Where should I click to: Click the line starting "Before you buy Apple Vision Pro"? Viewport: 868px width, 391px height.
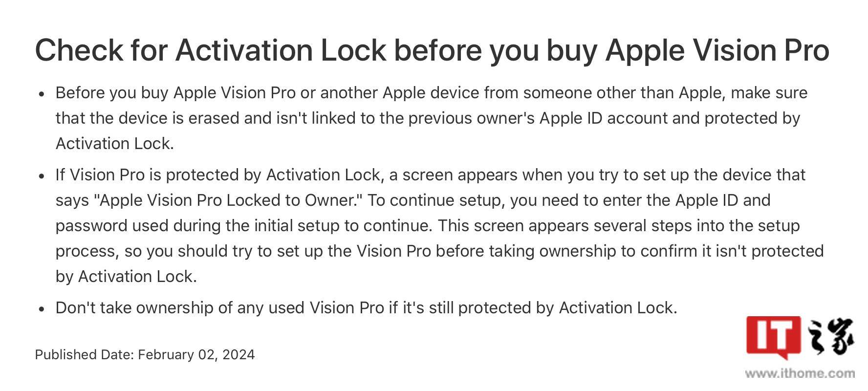click(432, 93)
